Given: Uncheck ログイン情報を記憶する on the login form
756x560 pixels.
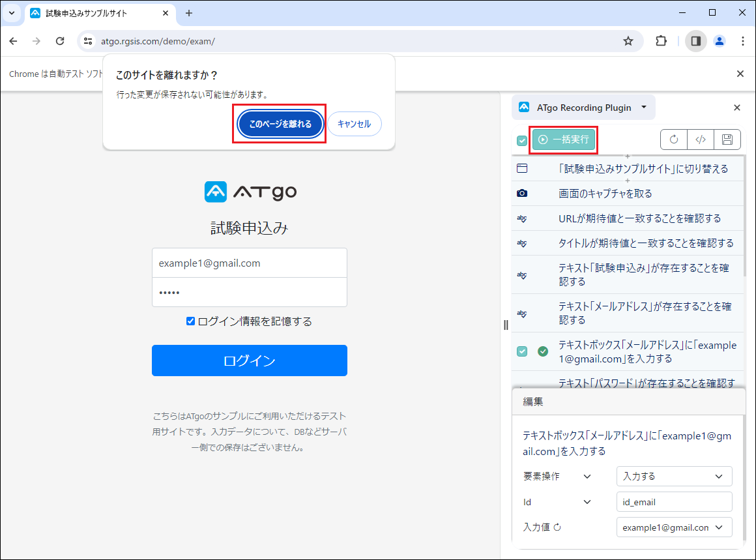Looking at the screenshot, I should tap(190, 321).
